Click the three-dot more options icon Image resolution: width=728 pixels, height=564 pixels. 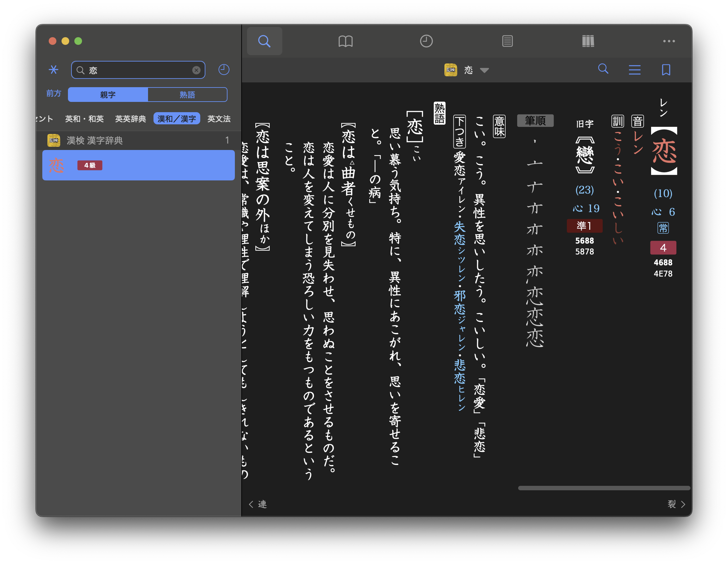[669, 41]
